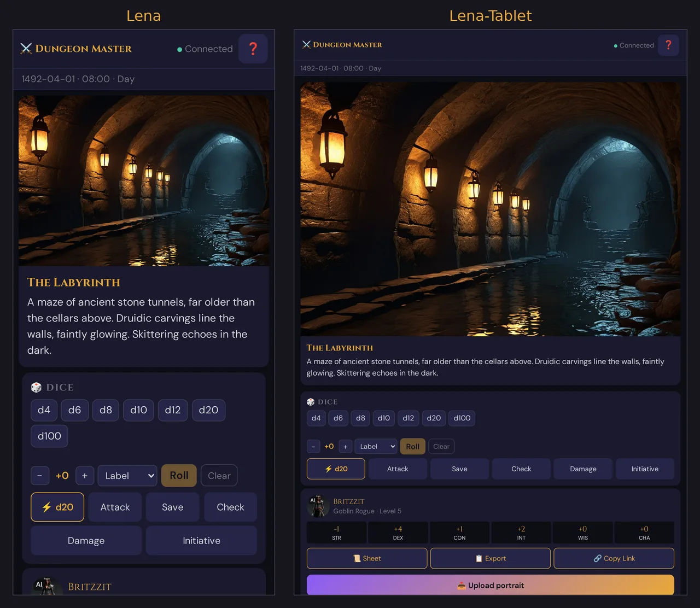Viewport: 700px width, 608px height.
Task: Choose Damage roll type in Lena panel
Action: 86,541
